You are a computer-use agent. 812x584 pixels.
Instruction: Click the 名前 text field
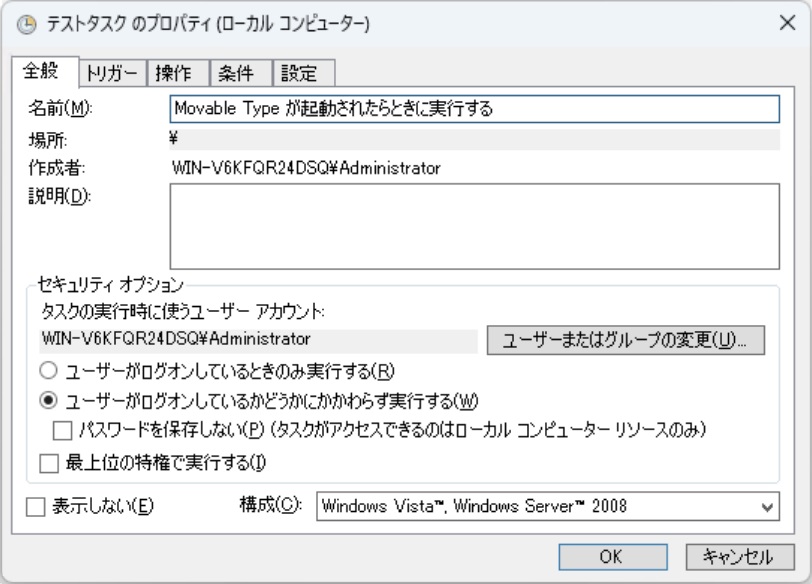click(x=474, y=108)
